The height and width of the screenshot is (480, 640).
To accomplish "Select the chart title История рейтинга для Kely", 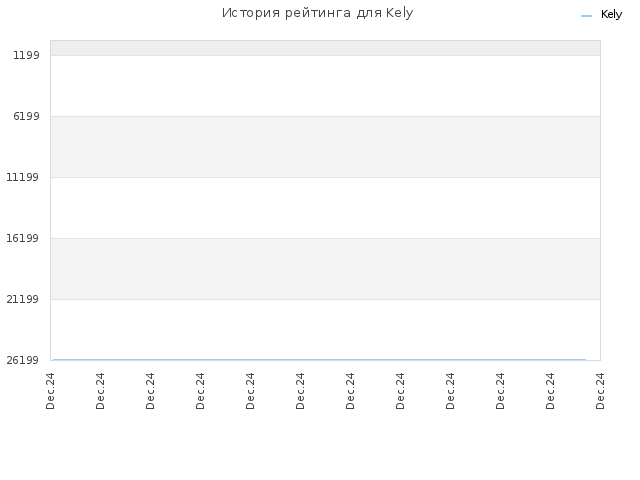I will [x=318, y=13].
